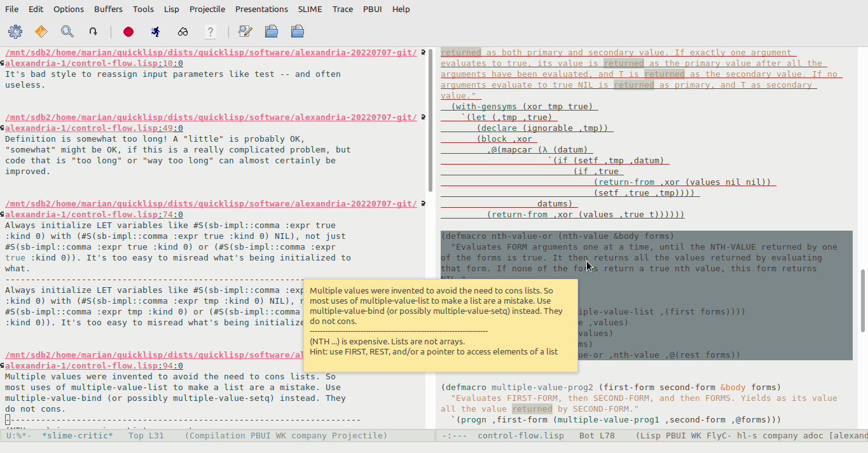Follow the control-flow.lisp:49:0 link

pyautogui.click(x=94, y=128)
